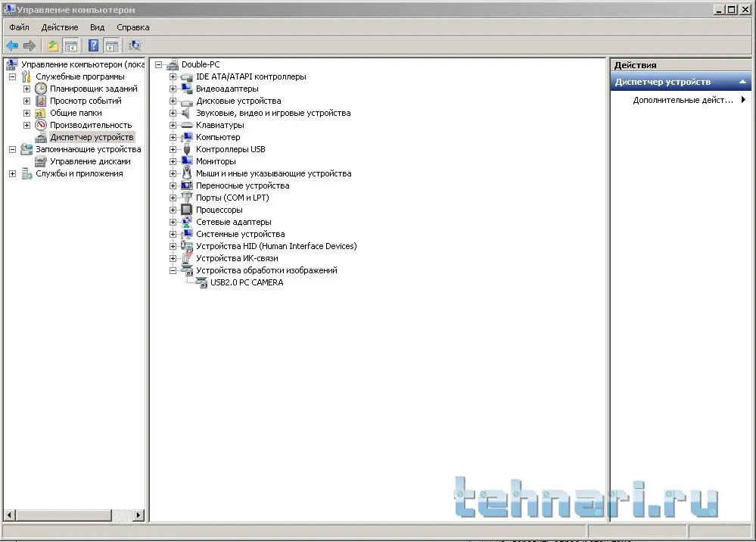756x542 pixels.
Task: Open the Действие menu
Action: coord(60,27)
